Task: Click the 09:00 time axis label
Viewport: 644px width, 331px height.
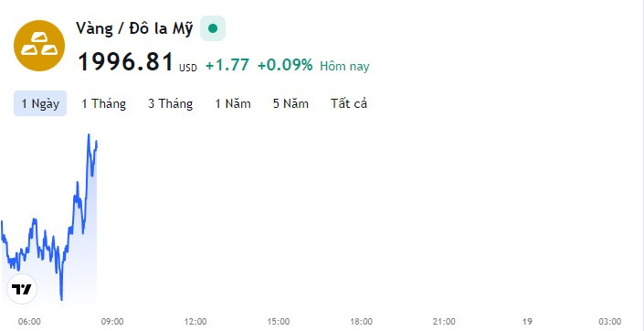Action: (x=112, y=322)
